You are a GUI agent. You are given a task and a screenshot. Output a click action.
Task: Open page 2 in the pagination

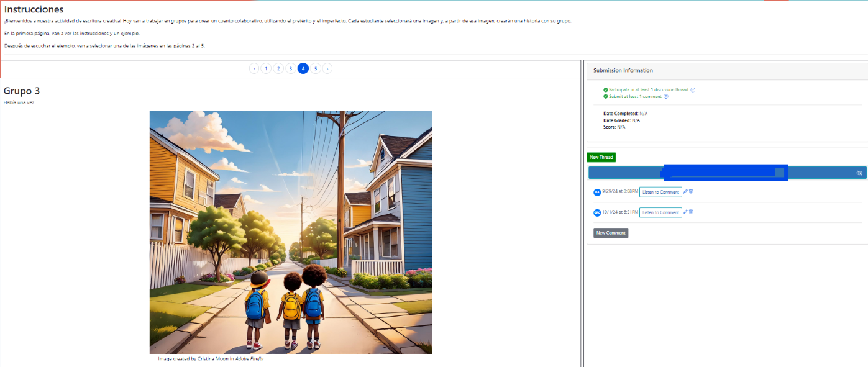tap(278, 69)
